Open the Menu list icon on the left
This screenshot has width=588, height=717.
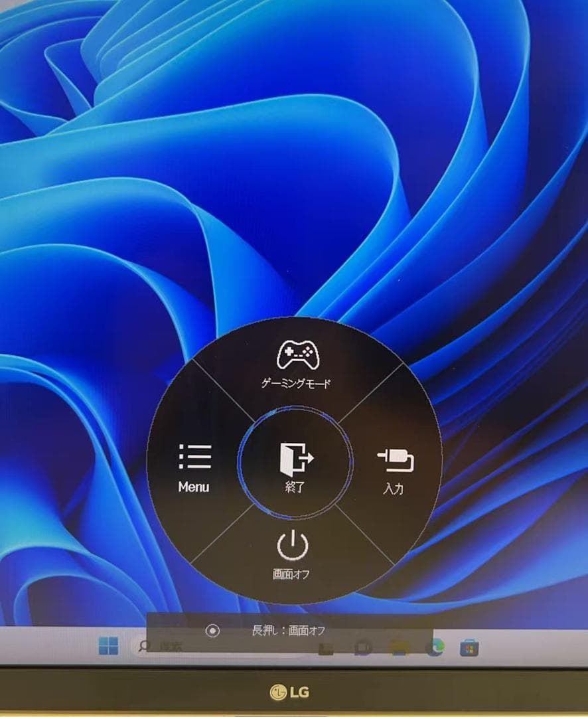(193, 457)
